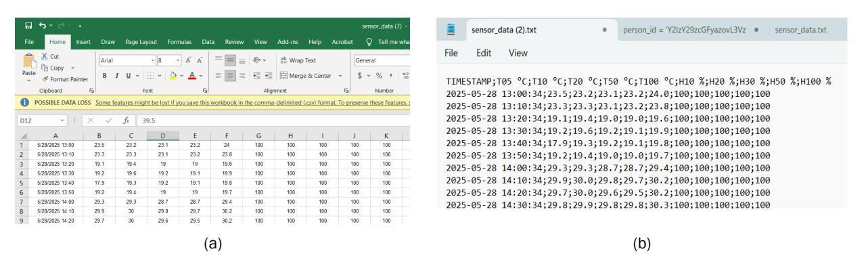The width and height of the screenshot is (868, 264).
Task: Switch to the Data ribbon tab
Action: (x=208, y=42)
